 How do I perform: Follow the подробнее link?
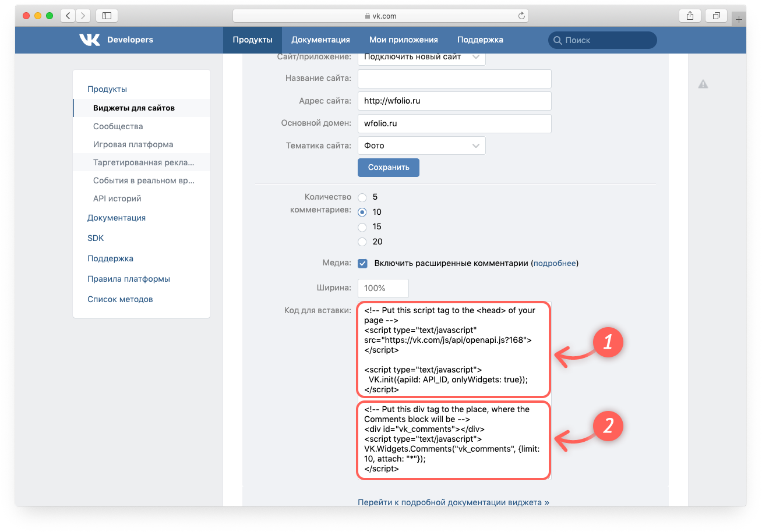pyautogui.click(x=555, y=263)
